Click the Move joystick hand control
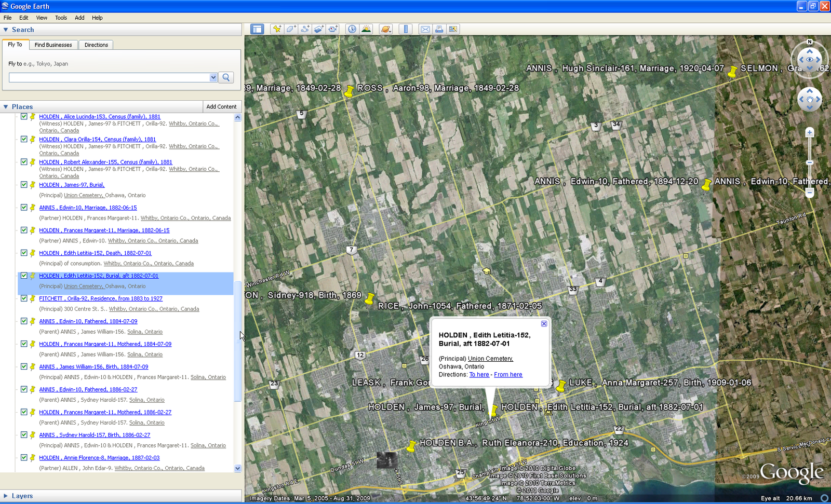The image size is (831, 504). 810,99
